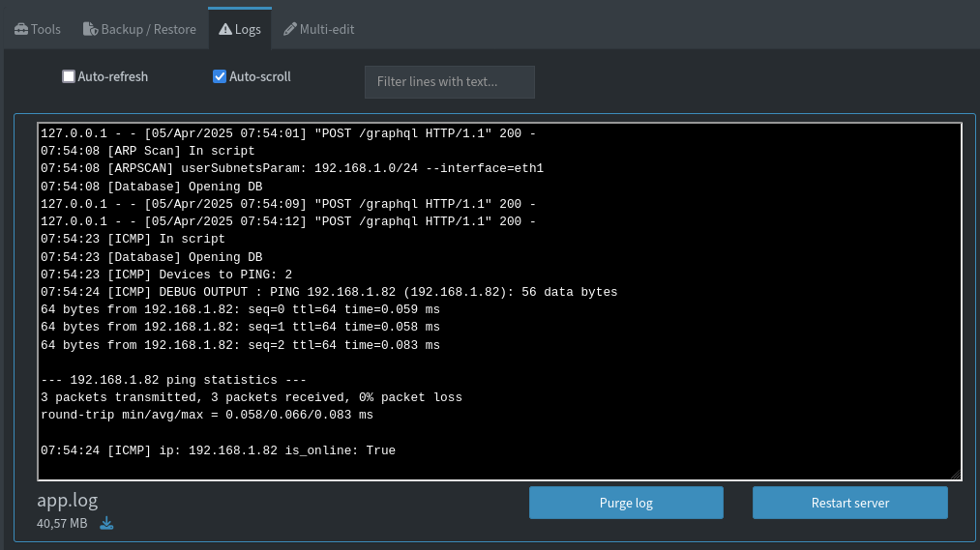Click the ARPSCAN userSubnetsParam log line
The image size is (980, 550).
292,168
